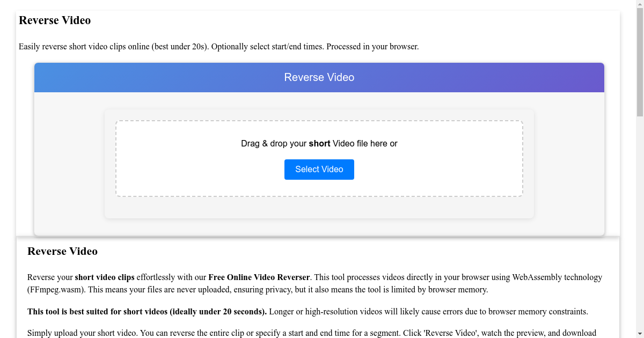Click the scrollbar track below the thumb

639,215
